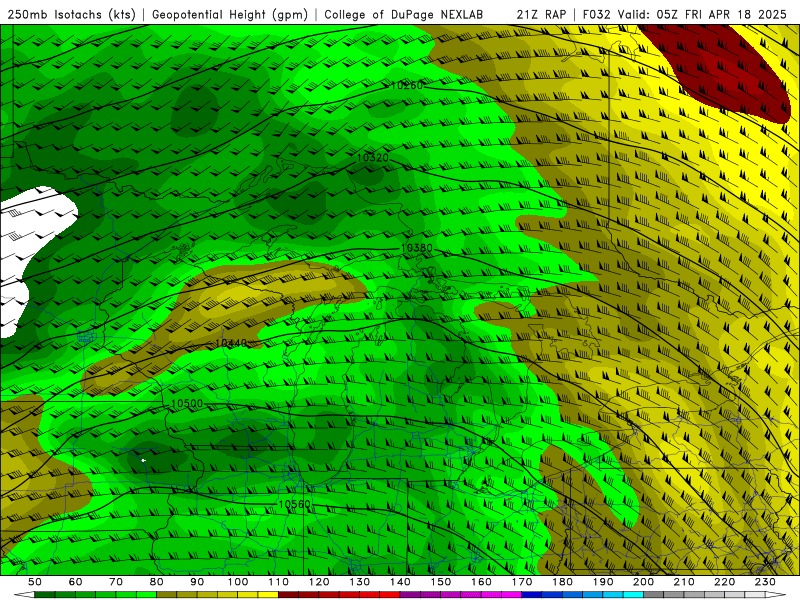Click the dark blue swatch beginning at 170
Image resolution: width=800 pixels, height=600 pixels.
532,595
